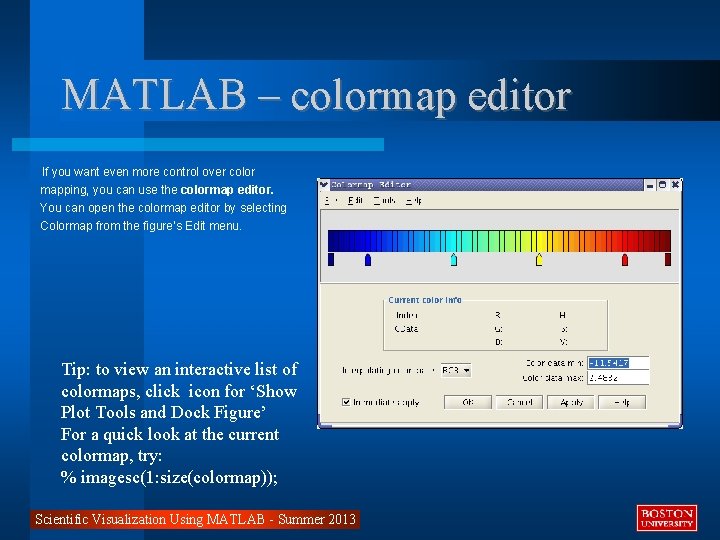The height and width of the screenshot is (540, 720).
Task: Close the Colormap Editor window
Action: (x=675, y=185)
